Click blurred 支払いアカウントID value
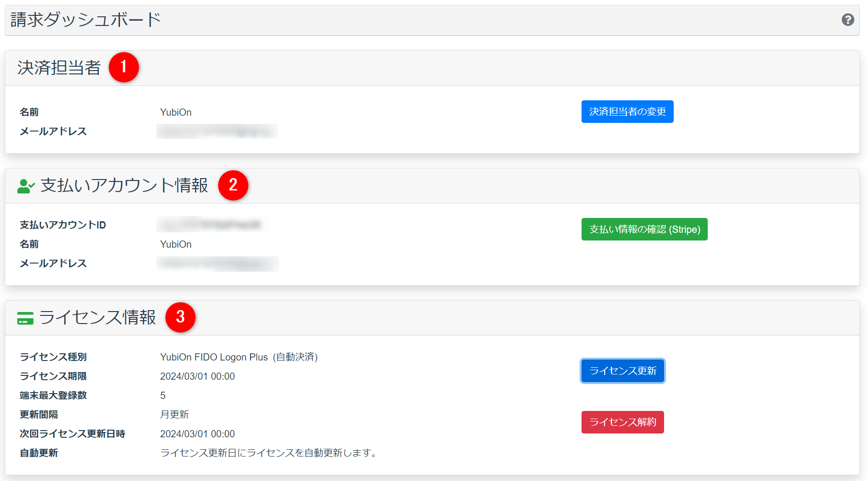This screenshot has width=868, height=481. [210, 224]
